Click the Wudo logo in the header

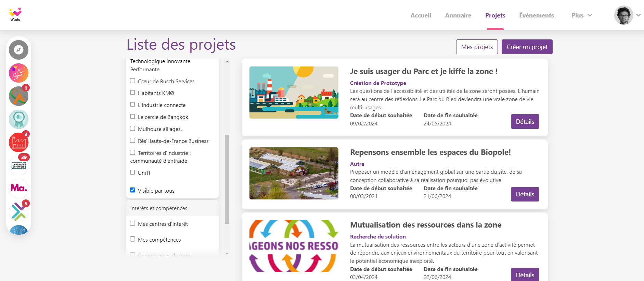click(x=15, y=14)
